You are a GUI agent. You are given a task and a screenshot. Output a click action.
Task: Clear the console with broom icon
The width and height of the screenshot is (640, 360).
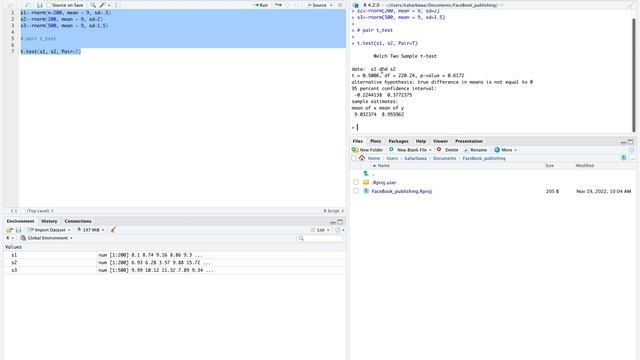[630, 5]
